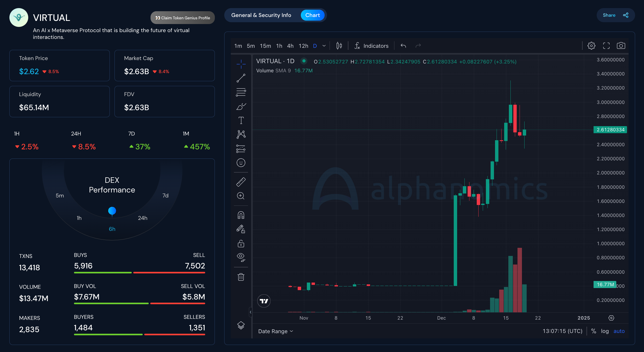Toggle magnet mode for drawings
644x352 pixels.
[241, 215]
